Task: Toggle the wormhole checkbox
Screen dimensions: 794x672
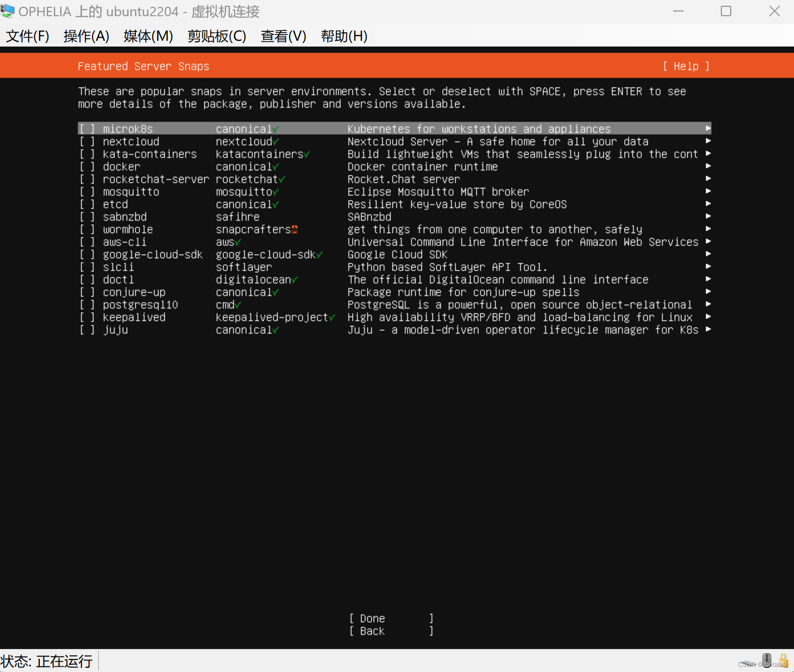Action: 87,229
